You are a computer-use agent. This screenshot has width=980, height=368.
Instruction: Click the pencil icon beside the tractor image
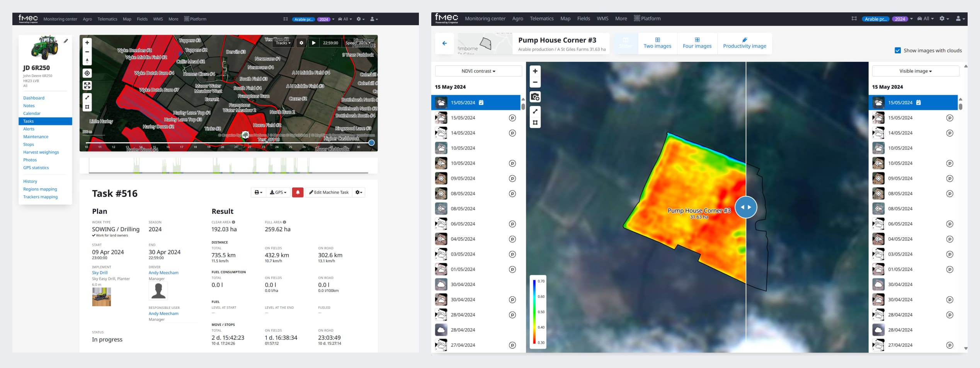pos(66,41)
